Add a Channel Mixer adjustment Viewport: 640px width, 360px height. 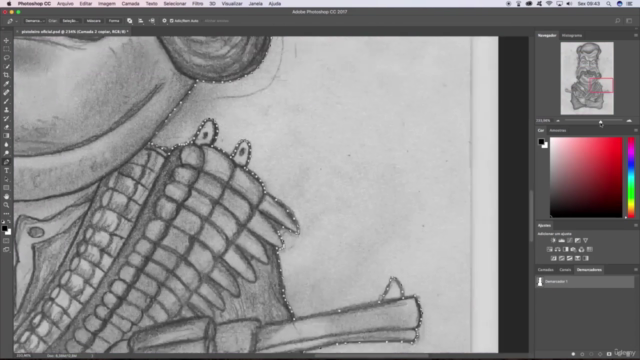pos(582,249)
